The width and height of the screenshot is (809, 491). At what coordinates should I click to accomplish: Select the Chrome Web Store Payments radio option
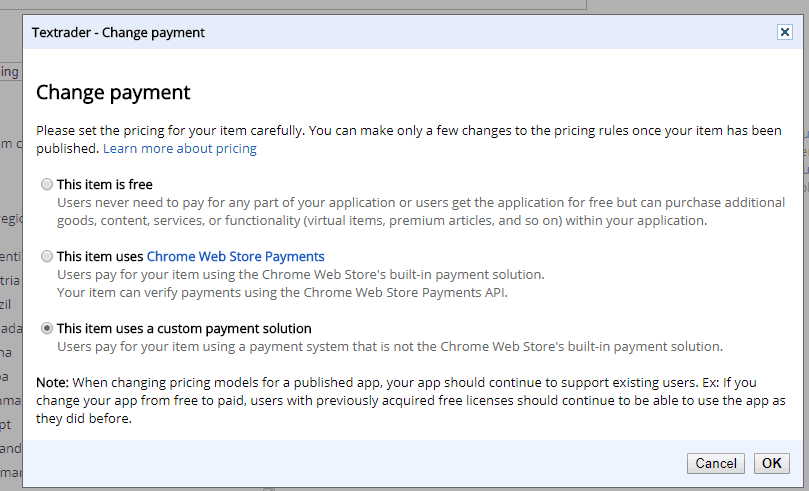coord(47,256)
